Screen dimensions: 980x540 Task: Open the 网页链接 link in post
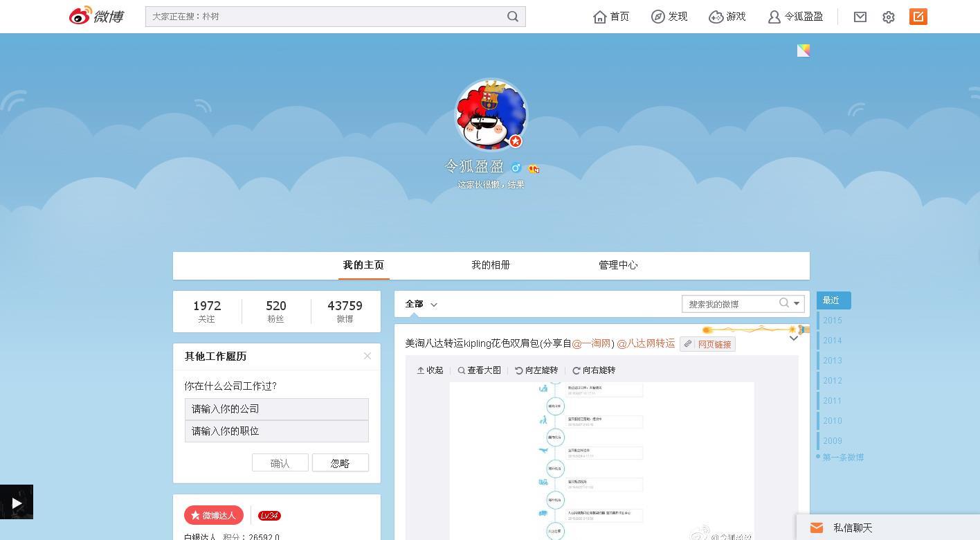pyautogui.click(x=707, y=344)
